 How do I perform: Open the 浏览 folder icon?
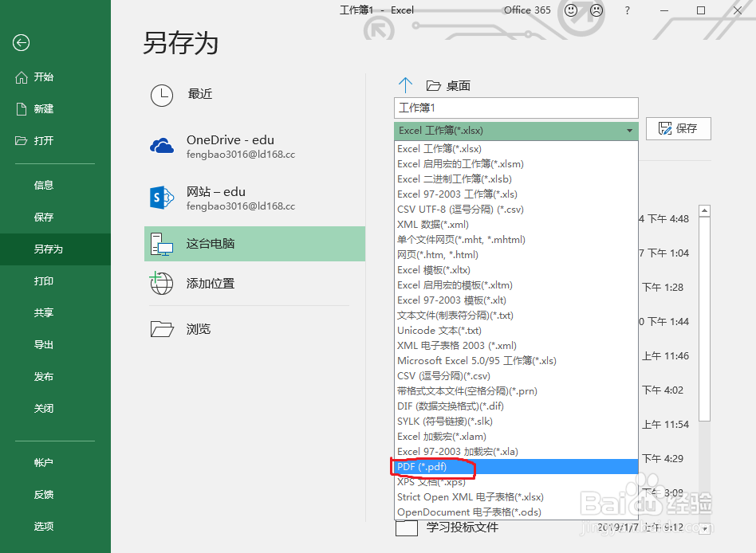162,329
